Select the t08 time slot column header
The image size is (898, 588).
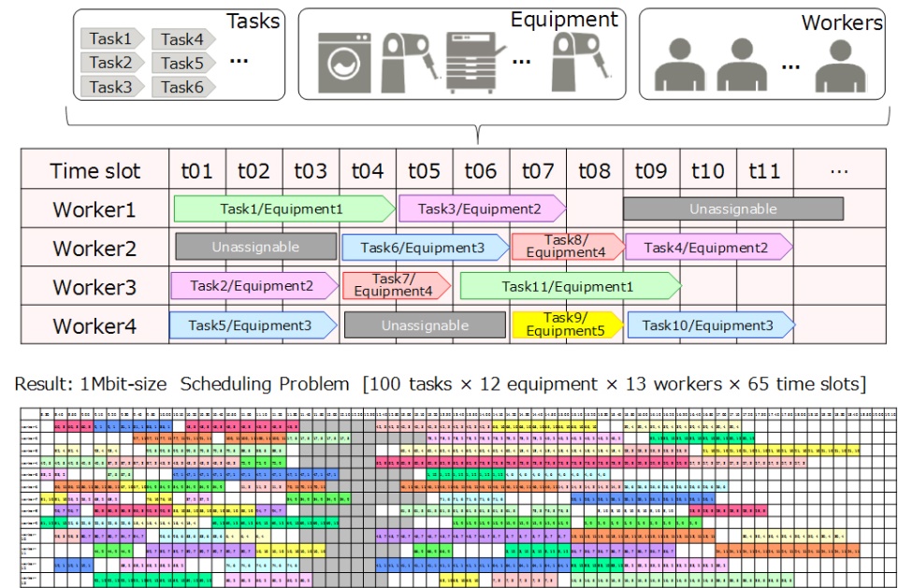point(594,171)
